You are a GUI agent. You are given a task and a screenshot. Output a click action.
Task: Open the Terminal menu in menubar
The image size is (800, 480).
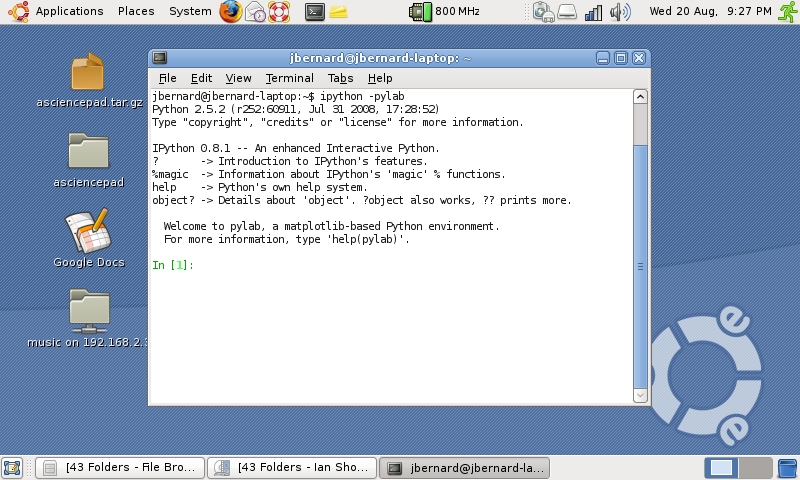coord(289,78)
